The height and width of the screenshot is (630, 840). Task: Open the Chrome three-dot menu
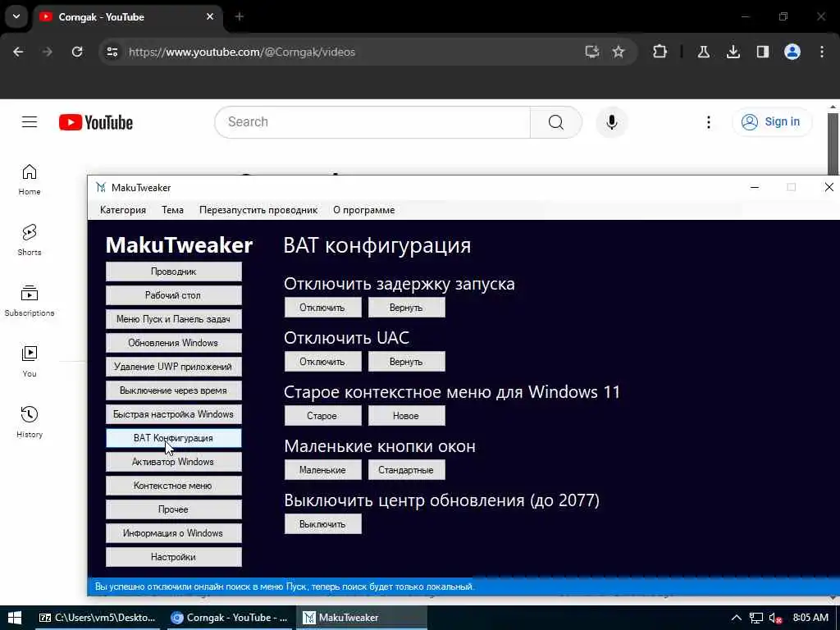click(822, 52)
